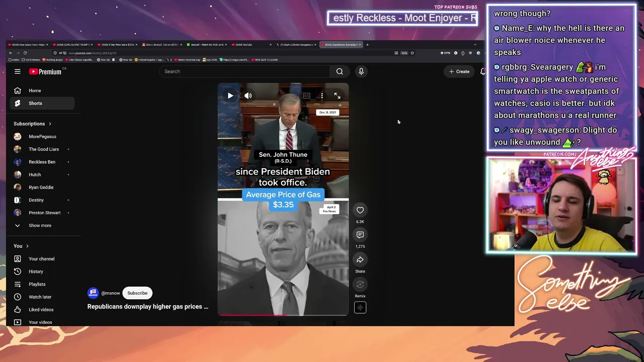The image size is (644, 362).
Task: Expand the Subscriptions section
Action: point(33,124)
